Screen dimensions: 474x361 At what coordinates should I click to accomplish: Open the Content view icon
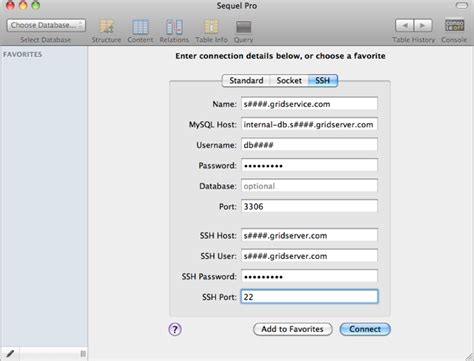(140, 27)
